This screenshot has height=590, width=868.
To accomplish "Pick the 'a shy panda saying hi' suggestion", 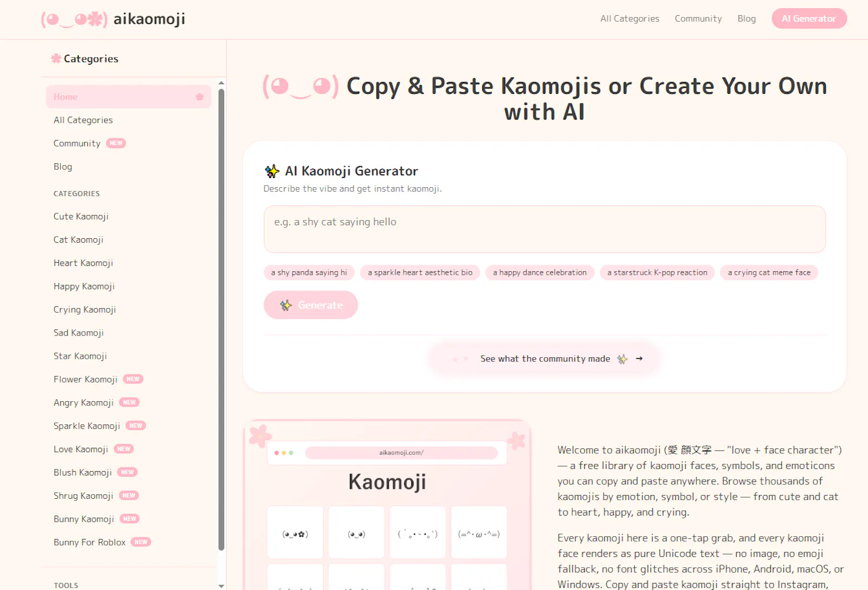I will [309, 272].
